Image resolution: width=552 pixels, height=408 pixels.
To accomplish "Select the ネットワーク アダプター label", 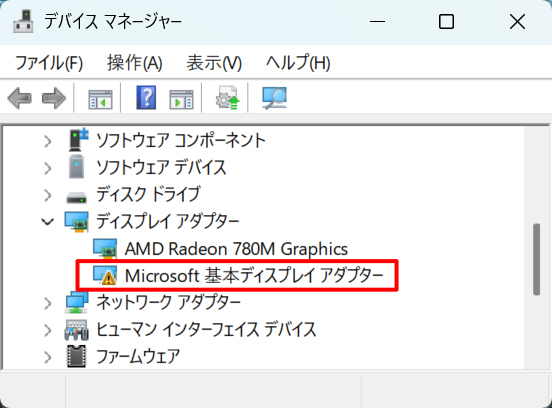I will point(168,302).
